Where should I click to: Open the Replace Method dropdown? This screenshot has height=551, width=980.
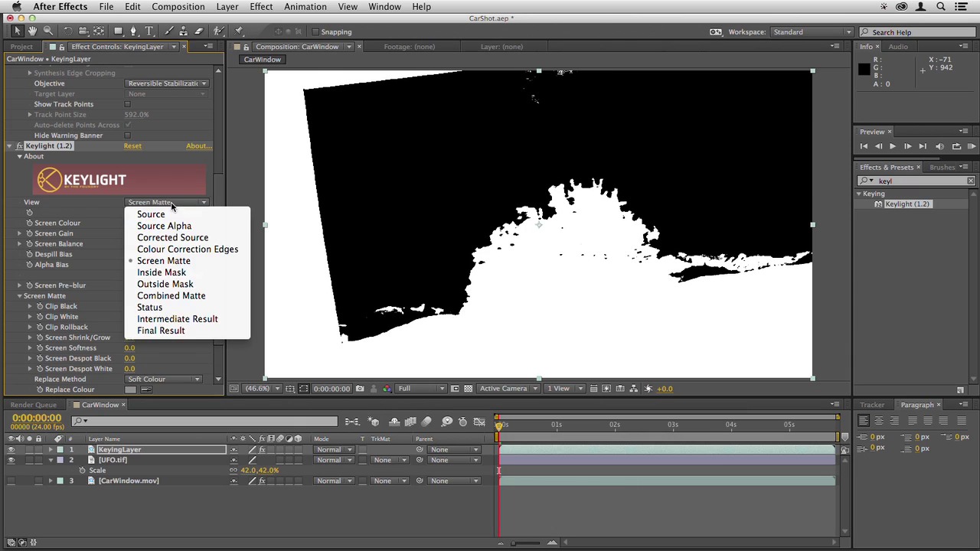(164, 379)
